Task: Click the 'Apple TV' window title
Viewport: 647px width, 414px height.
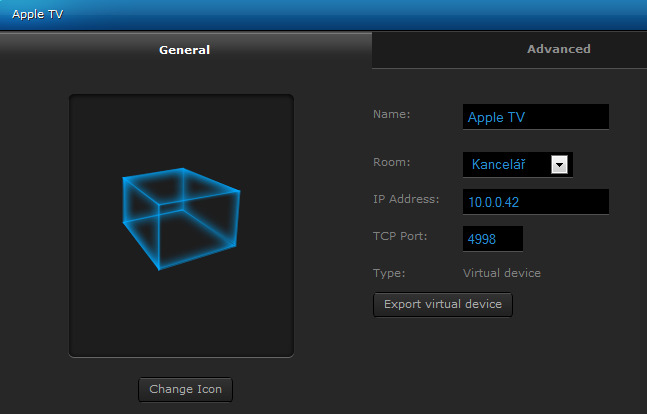Action: click(38, 14)
